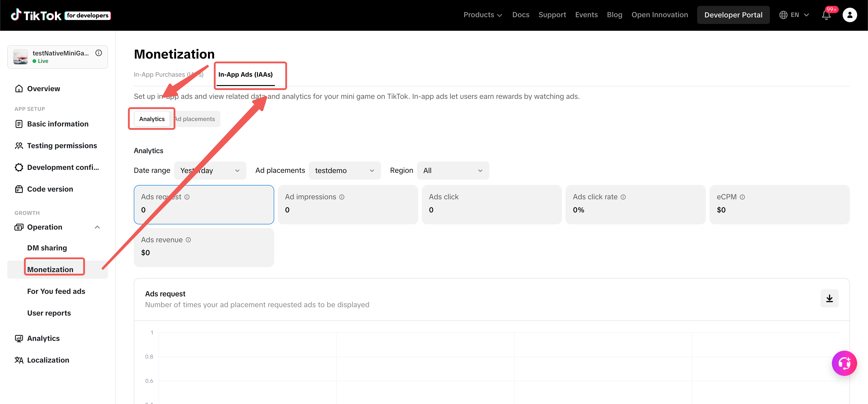Click the Ads request info icon
Viewport: 868px width, 404px height.
coord(187,197)
